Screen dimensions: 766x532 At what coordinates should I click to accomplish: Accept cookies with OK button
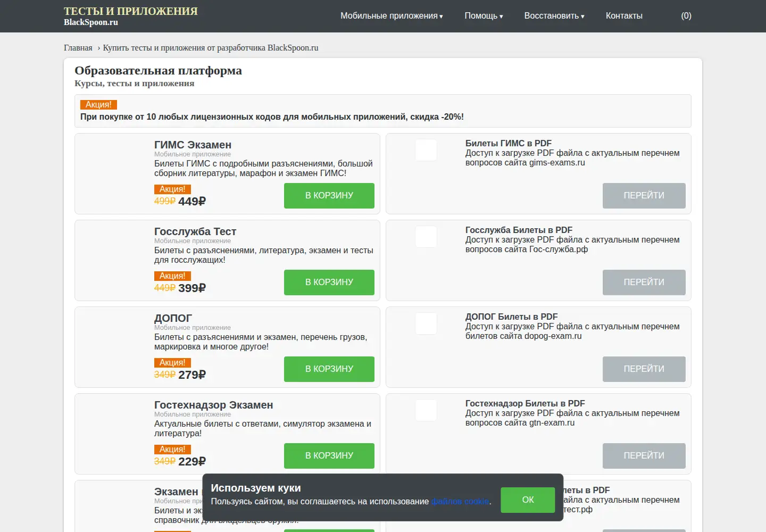click(x=528, y=500)
